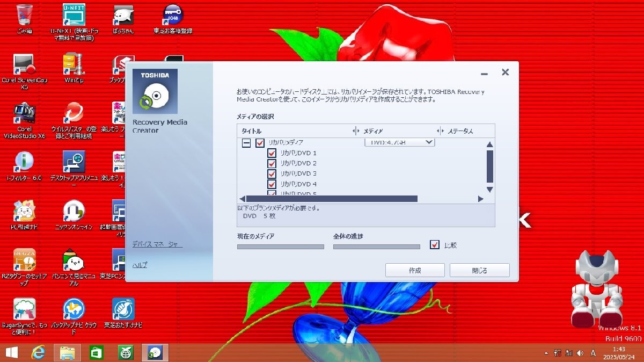Open the DVD:4.7GB media dropdown
Screen dimensions: 644x362
(399, 142)
